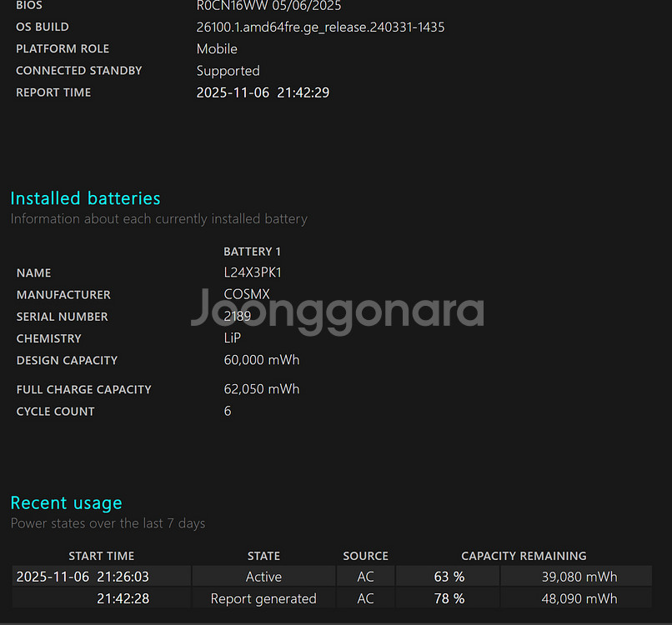Click the 63 % capacity remaining cell
Viewport: 672px width, 625px height.
(x=449, y=576)
